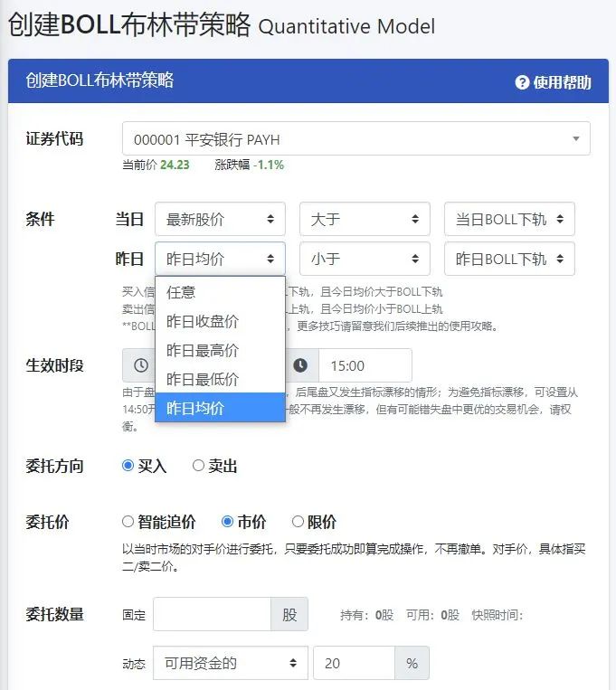Click the start time clock icon
Screen dimensions: 616x690
click(x=141, y=365)
